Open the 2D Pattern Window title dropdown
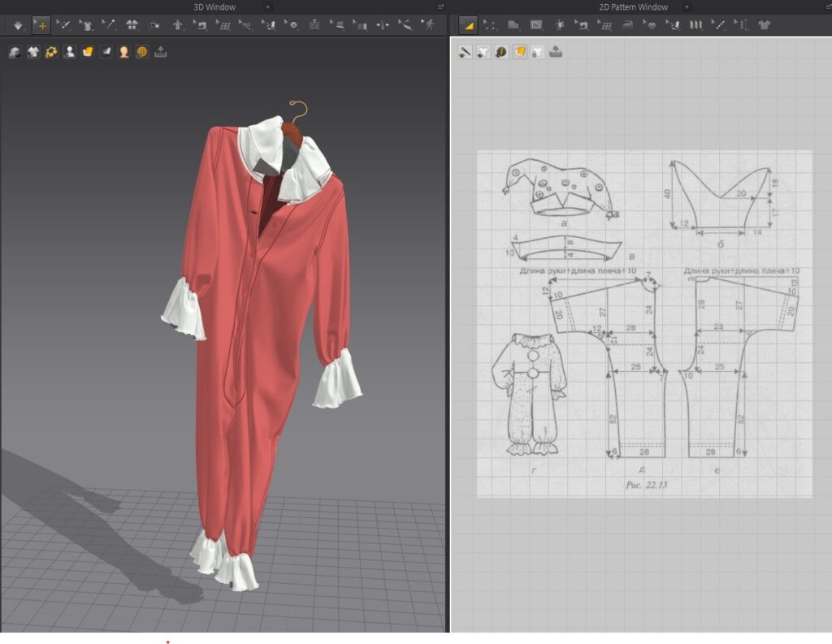Viewport: 832px width, 644px height. (x=687, y=6)
